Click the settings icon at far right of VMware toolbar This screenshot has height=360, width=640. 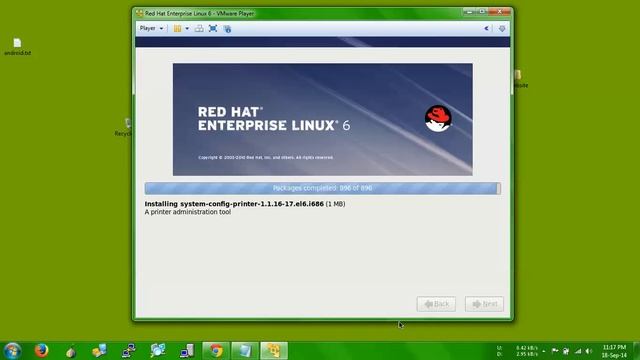pyautogui.click(x=502, y=29)
